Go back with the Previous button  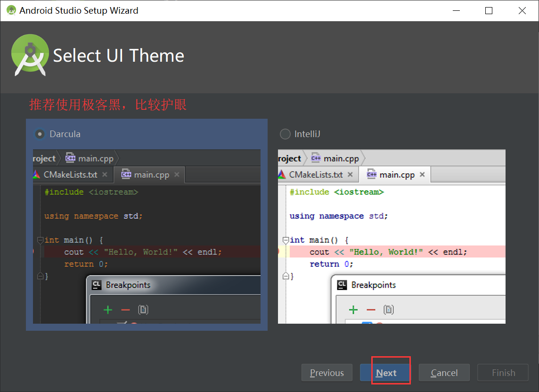coord(327,373)
